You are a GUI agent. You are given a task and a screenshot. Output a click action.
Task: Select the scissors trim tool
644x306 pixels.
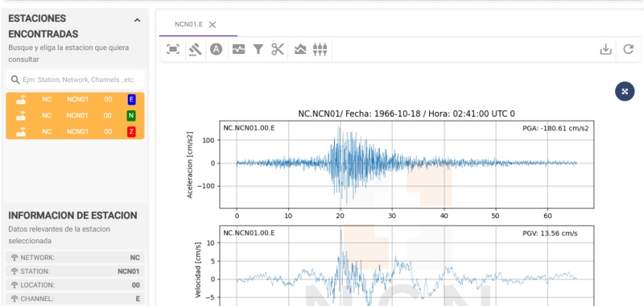[278, 49]
